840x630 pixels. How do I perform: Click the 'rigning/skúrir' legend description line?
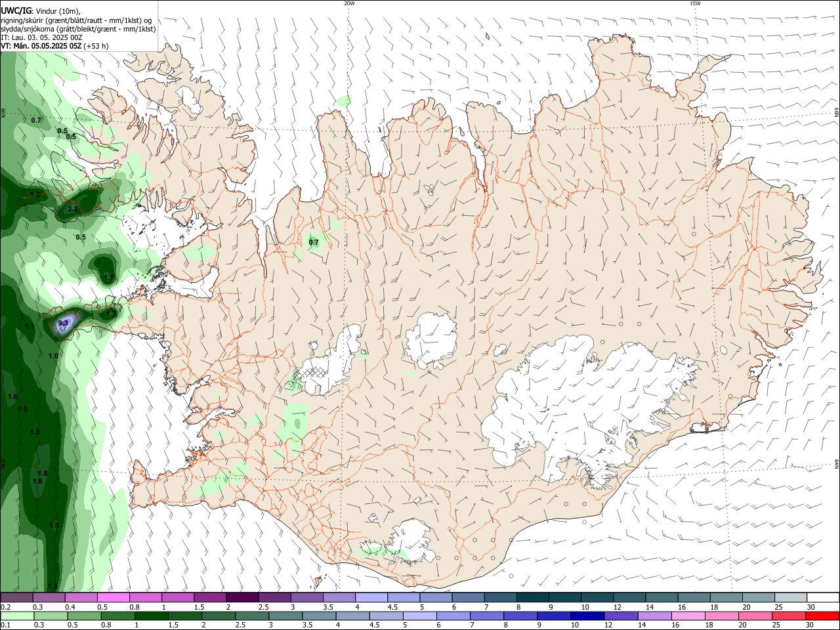[x=76, y=20]
